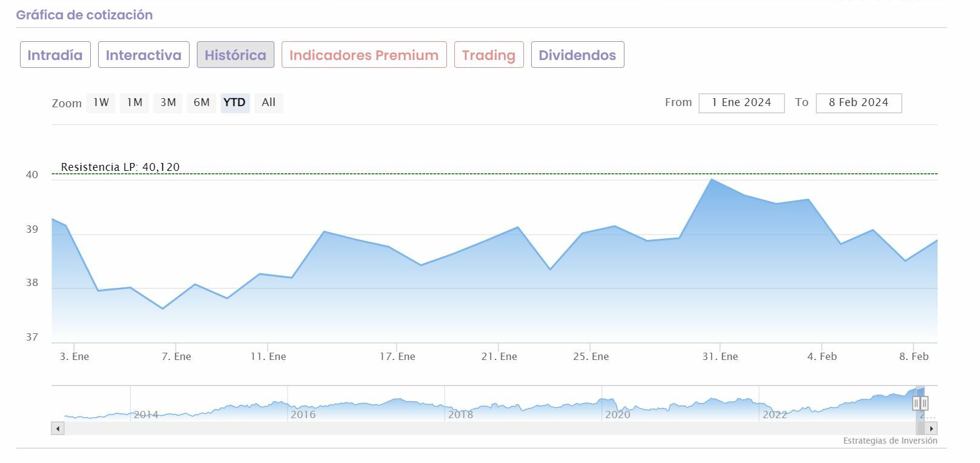The image size is (980, 463).
Task: Show the Dividendos tab
Action: (577, 55)
